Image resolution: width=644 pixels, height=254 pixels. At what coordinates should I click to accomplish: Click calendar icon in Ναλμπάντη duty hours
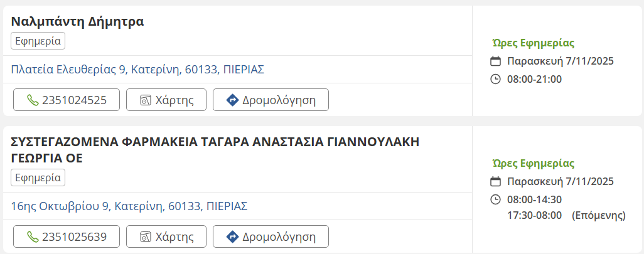pos(495,61)
